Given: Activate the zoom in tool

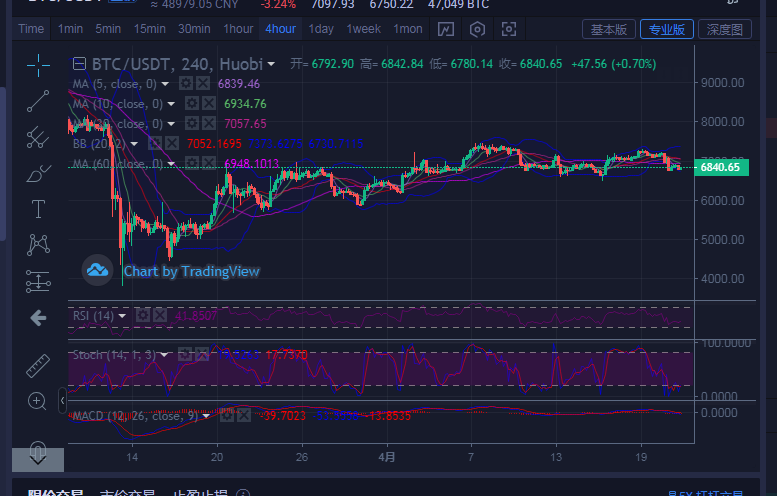Looking at the screenshot, I should tap(37, 401).
